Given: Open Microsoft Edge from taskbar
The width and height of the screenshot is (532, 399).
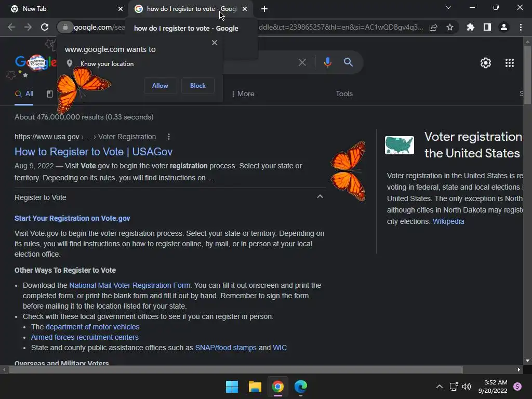Looking at the screenshot, I should coord(301,387).
